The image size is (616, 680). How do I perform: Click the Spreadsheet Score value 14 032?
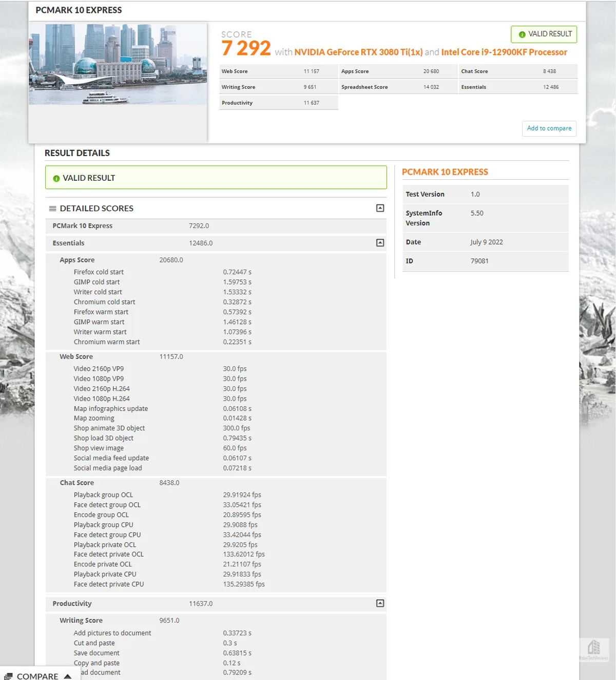pos(431,87)
